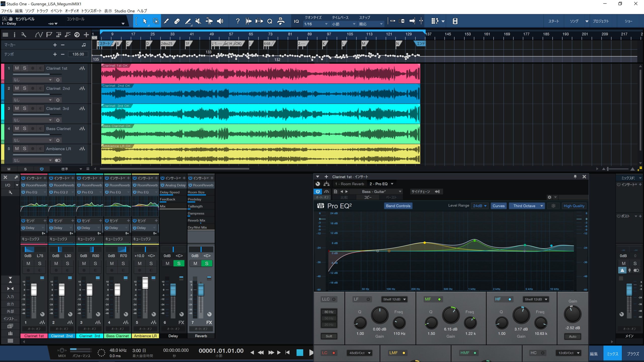Click Clarinet 1st mixer channel fader
Viewport: 644px width, 362px height.
(x=34, y=290)
